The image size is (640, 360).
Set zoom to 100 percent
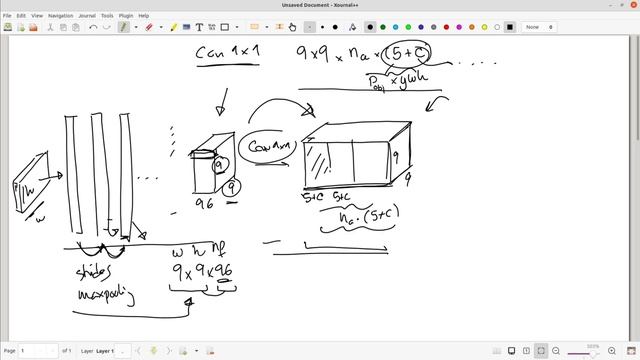[526, 351]
